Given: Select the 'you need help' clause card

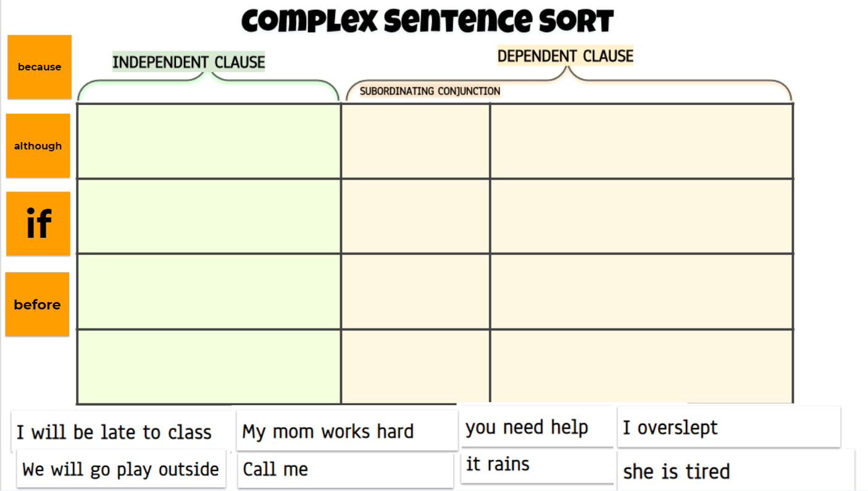Looking at the screenshot, I should point(537,426).
